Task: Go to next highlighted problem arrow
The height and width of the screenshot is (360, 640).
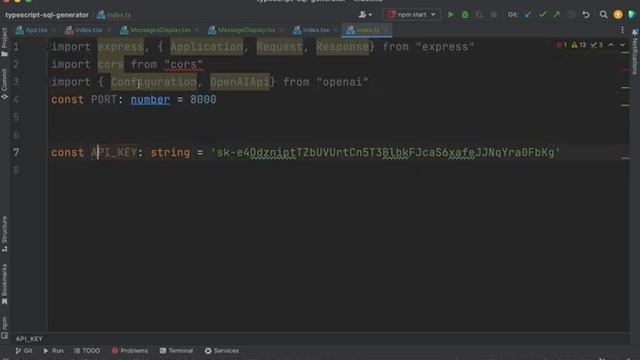Action: [x=622, y=45]
